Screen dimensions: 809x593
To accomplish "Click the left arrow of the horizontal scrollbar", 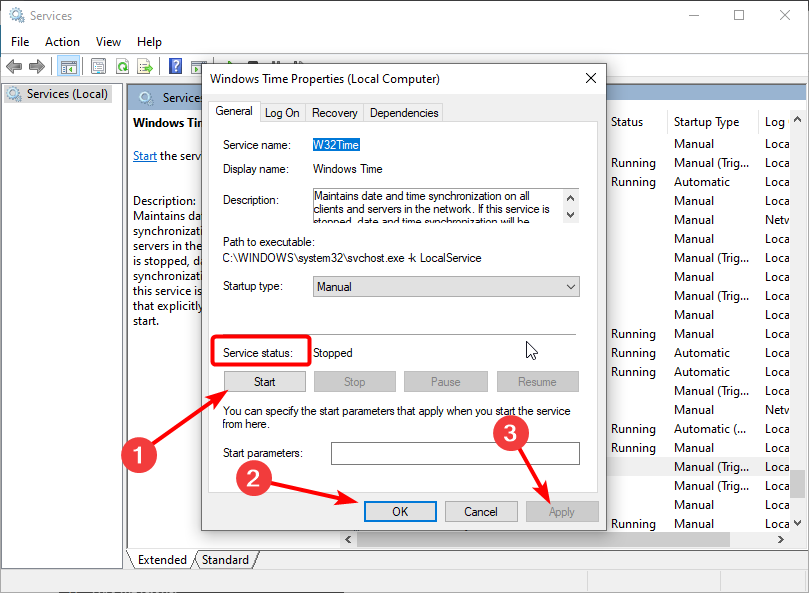I will (348, 539).
